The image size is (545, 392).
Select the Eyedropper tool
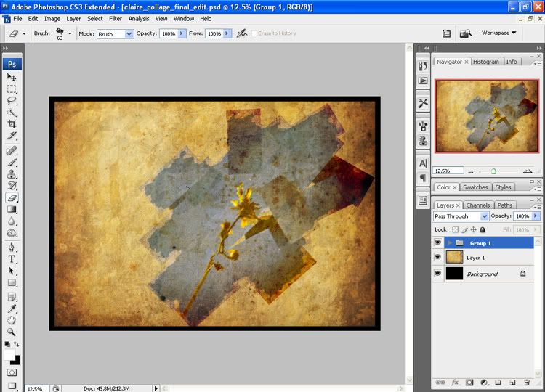coord(12,309)
